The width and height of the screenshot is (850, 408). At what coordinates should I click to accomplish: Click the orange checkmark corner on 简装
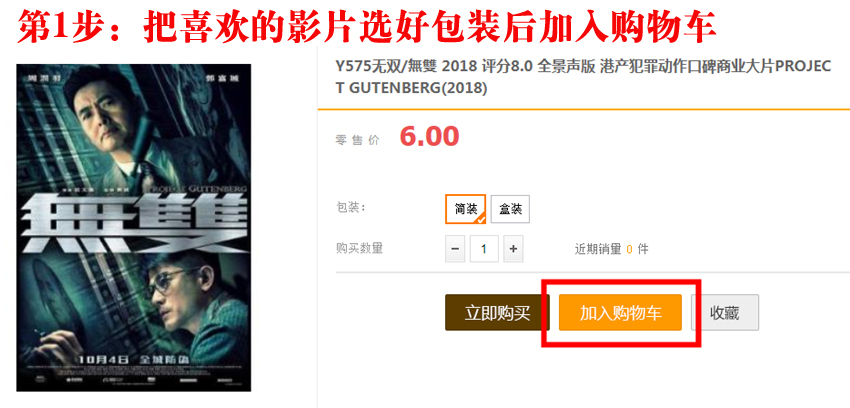click(x=480, y=219)
